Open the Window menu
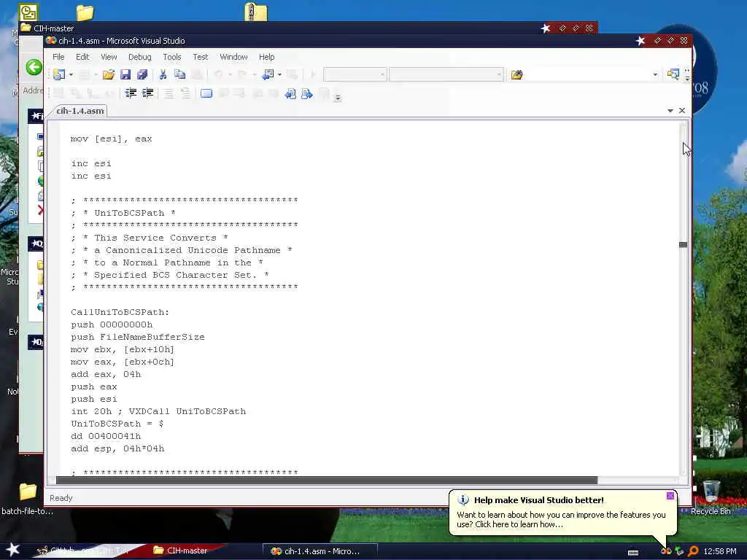747x560 pixels. (233, 57)
